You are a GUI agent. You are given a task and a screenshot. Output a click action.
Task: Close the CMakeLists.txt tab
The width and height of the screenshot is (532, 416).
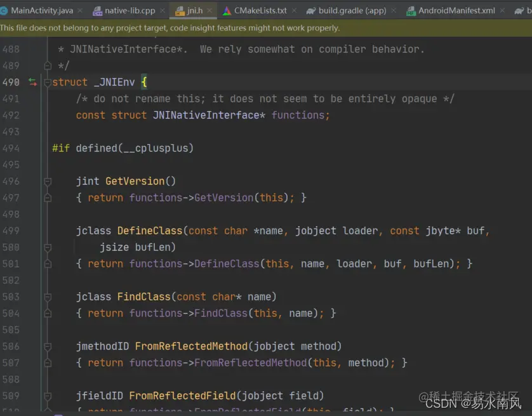(x=294, y=11)
